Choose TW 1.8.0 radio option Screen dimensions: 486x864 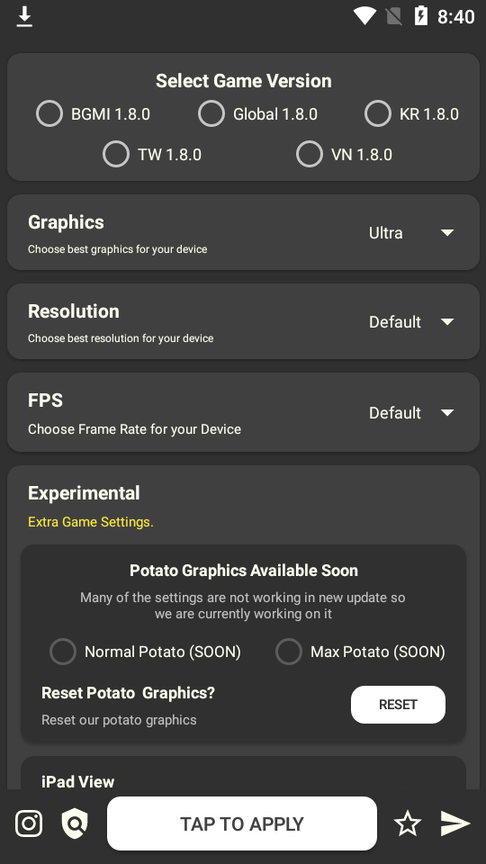coord(152,154)
